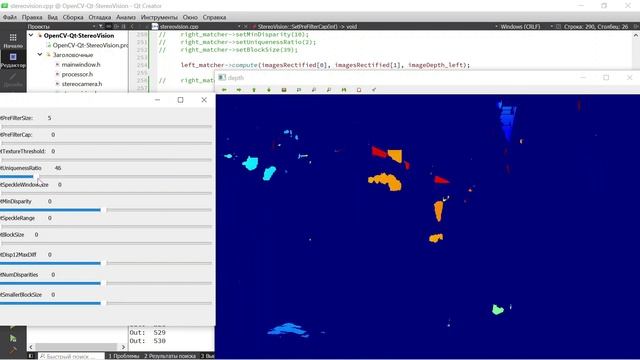Image resolution: width=640 pixels, height=360 pixels.
Task: Go back arrow in editor toolbar
Action: 132,27
